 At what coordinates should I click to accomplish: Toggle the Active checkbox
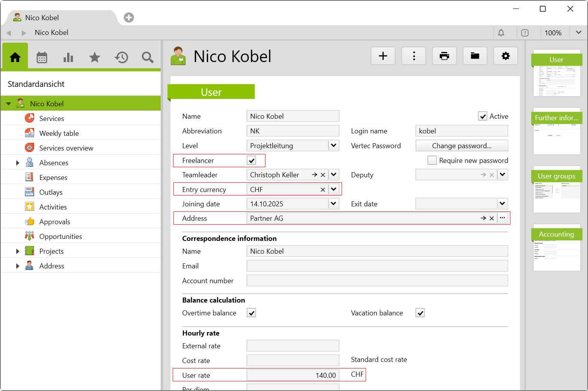pyautogui.click(x=482, y=116)
